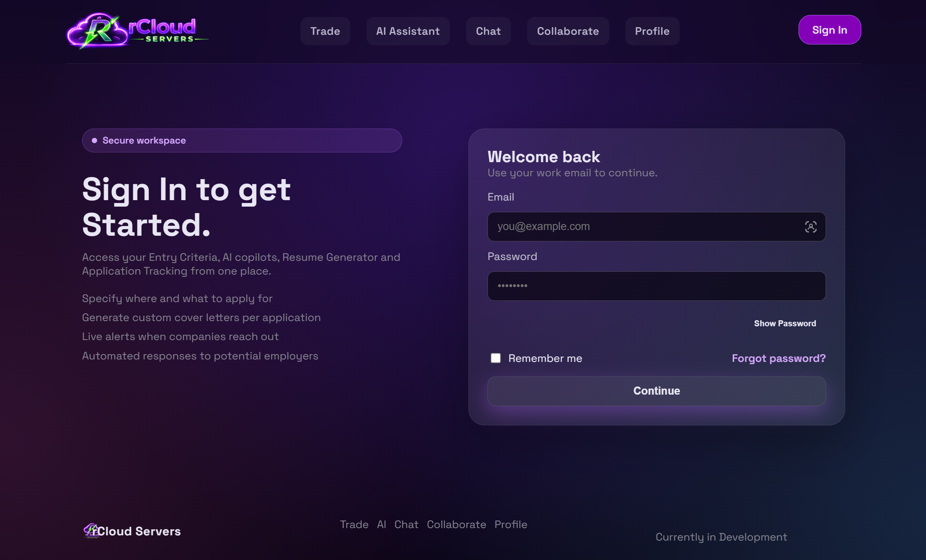Screen dimensions: 926x560
Task: Open the Profile section in header
Action: (x=652, y=31)
